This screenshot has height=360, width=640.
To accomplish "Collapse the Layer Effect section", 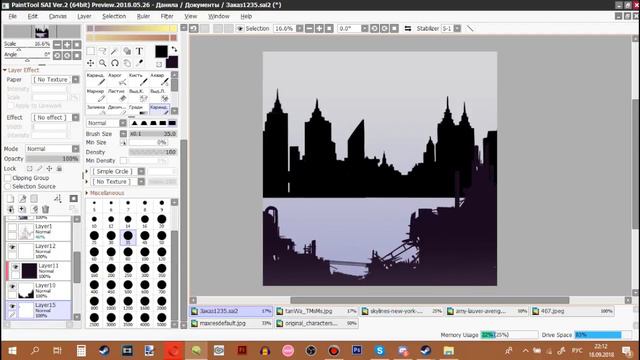I will point(21,70).
